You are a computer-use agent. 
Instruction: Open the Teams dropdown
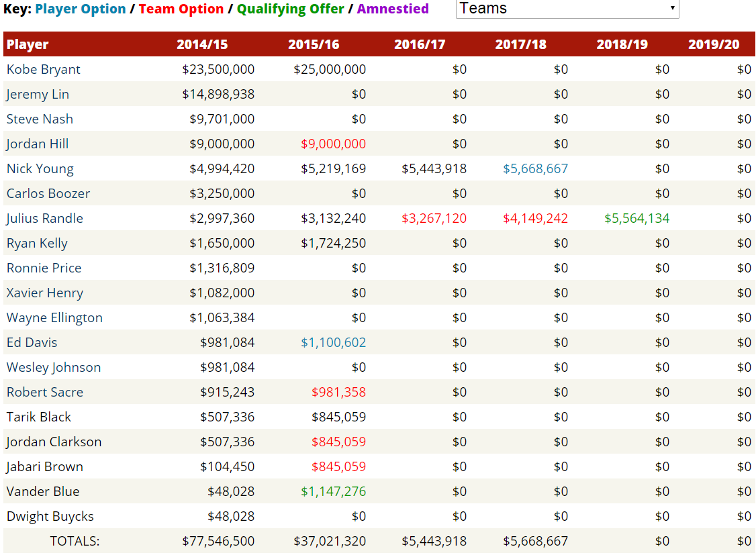[x=567, y=9]
